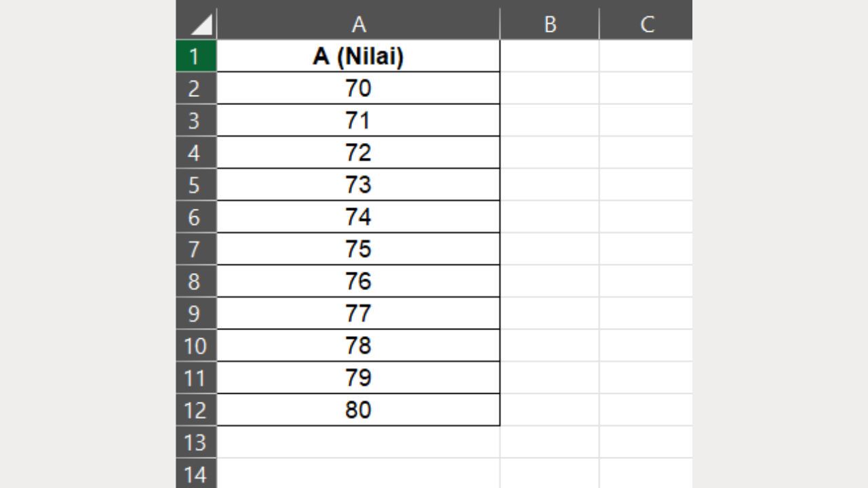The image size is (868, 488).
Task: Select the cell with value 73
Action: (359, 184)
